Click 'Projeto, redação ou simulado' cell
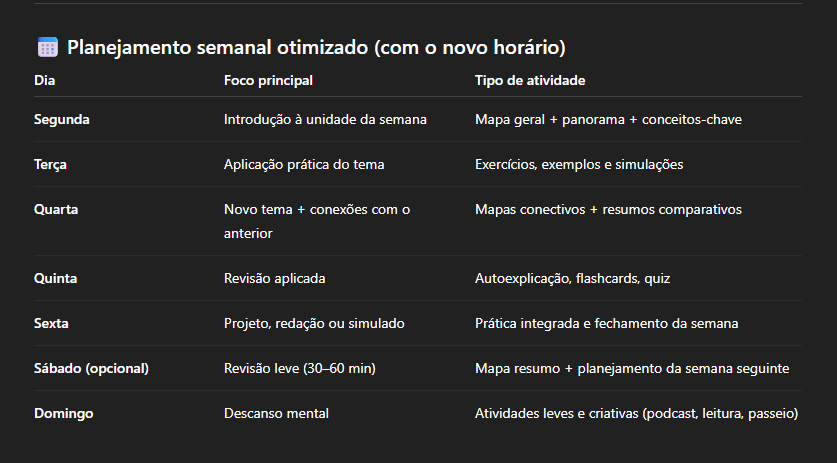837x463 pixels. click(314, 323)
